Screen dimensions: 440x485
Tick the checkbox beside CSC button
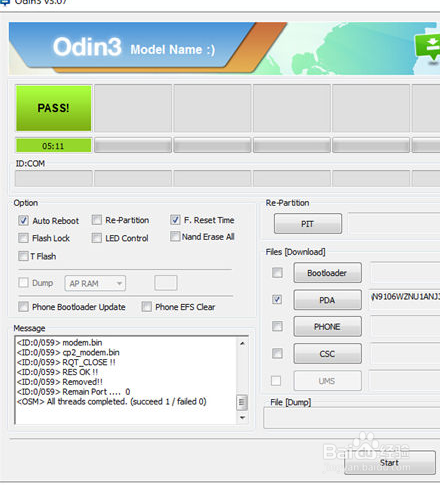coord(277,353)
